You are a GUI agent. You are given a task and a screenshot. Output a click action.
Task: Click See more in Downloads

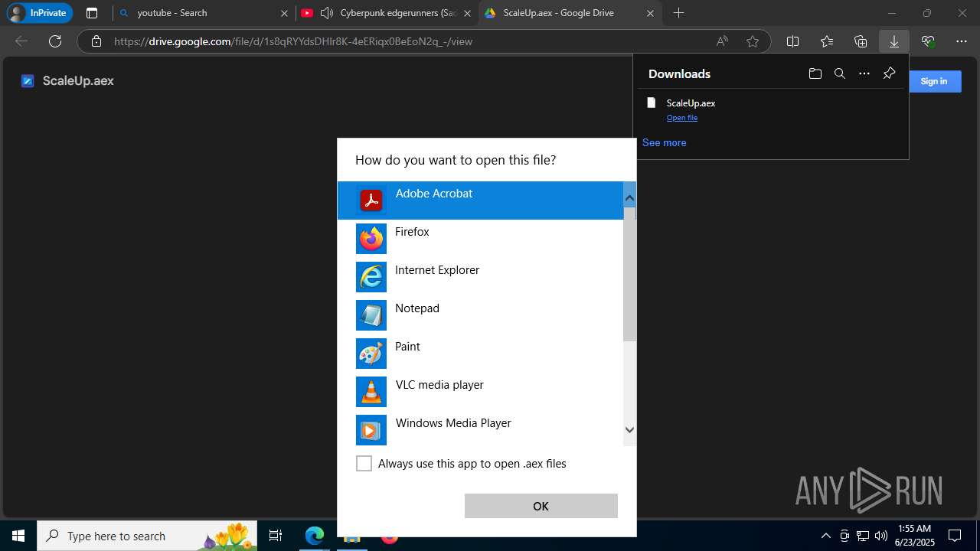665,142
